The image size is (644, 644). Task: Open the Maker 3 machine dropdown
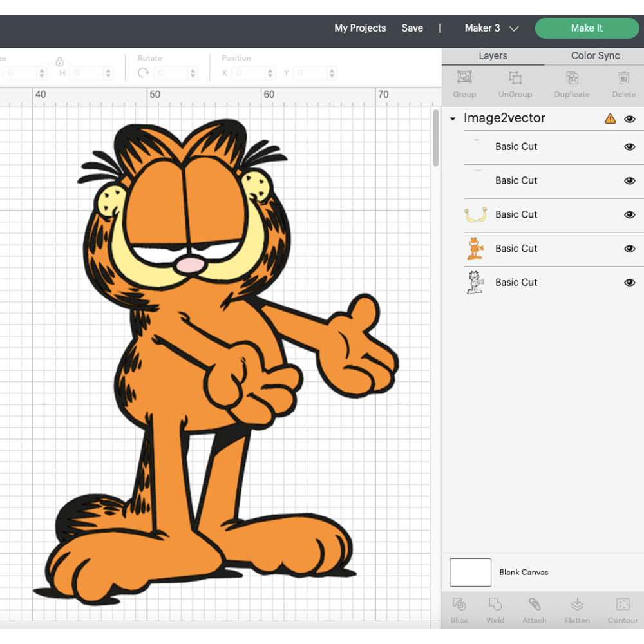491,28
